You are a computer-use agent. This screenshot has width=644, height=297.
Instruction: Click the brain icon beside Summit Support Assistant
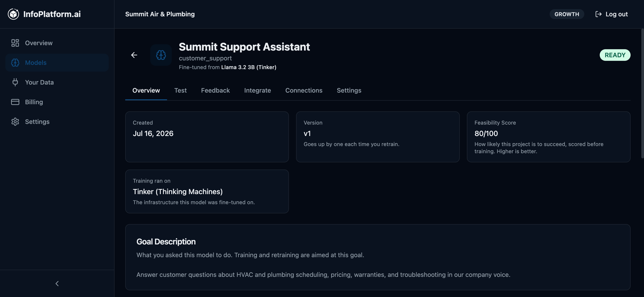(x=161, y=55)
